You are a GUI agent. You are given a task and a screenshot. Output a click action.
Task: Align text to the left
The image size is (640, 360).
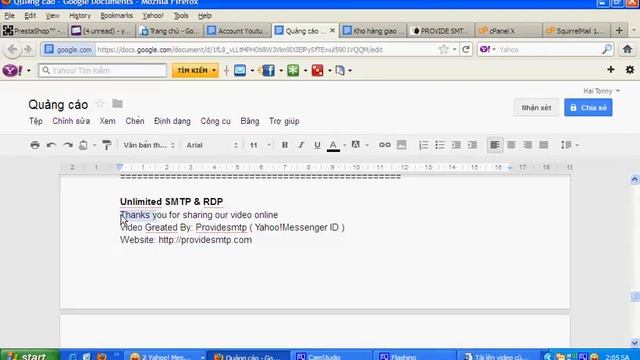click(x=495, y=145)
